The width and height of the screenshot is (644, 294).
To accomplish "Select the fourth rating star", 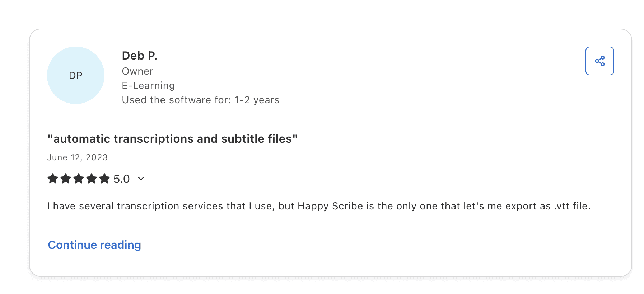I will coord(92,178).
